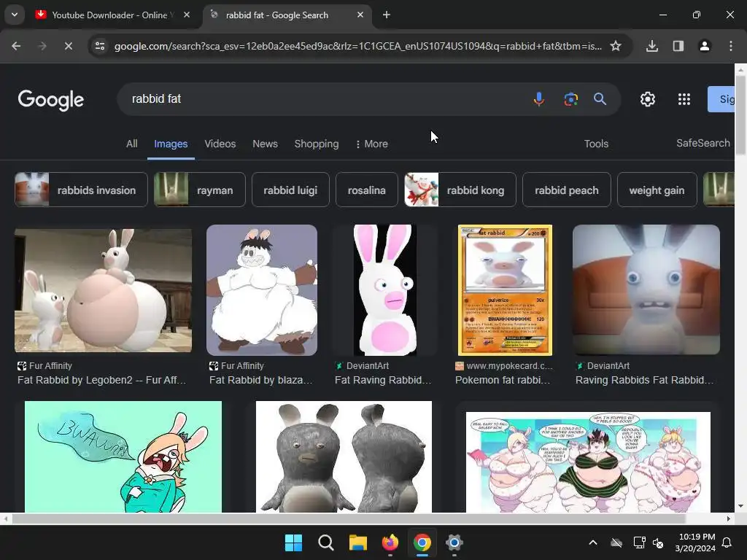
Task: Filter by rabbid kong chip
Action: click(460, 190)
